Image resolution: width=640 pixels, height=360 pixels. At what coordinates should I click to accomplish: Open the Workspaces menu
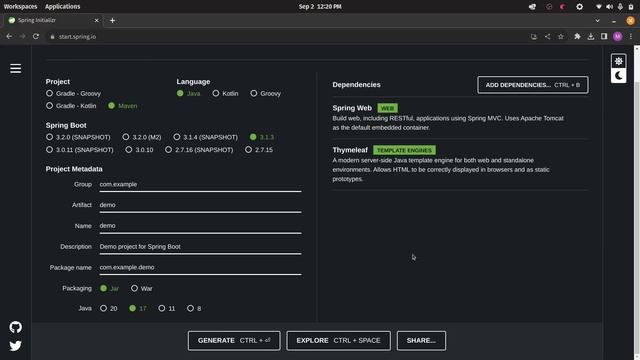pos(20,7)
